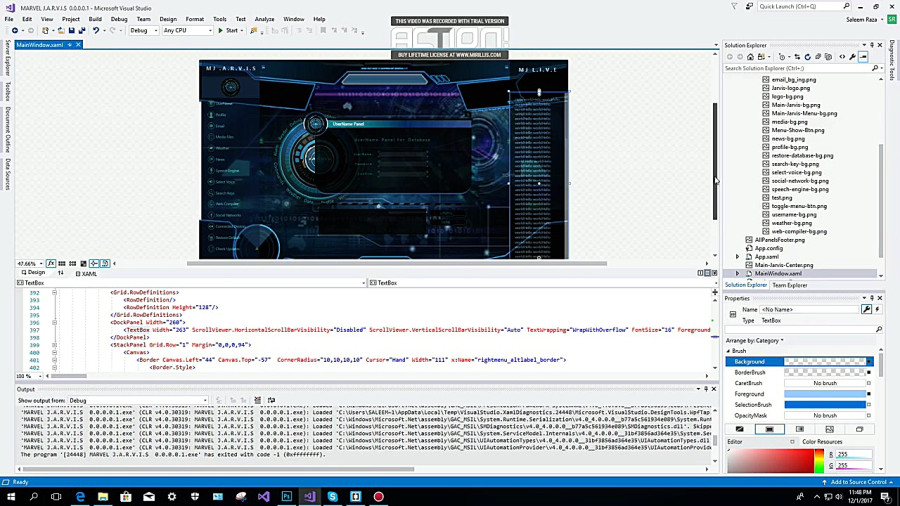This screenshot has width=900, height=506.
Task: Click the Background property marker square
Action: [869, 362]
